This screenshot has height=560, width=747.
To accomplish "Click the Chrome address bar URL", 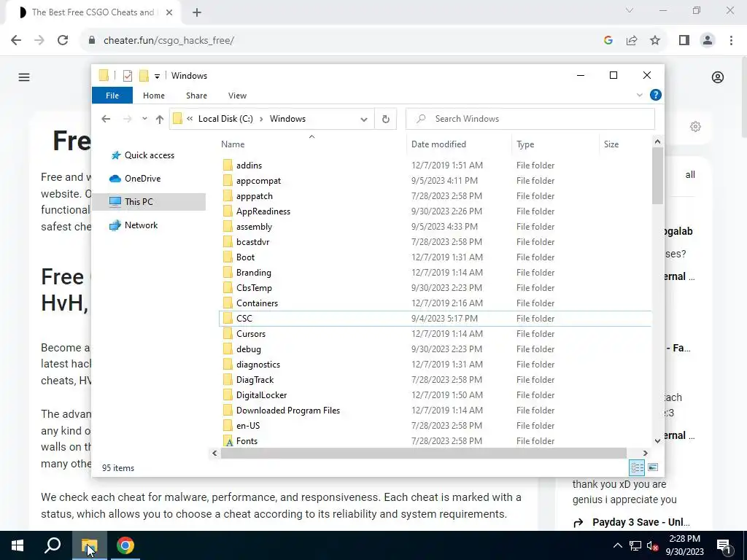I will pos(169,41).
